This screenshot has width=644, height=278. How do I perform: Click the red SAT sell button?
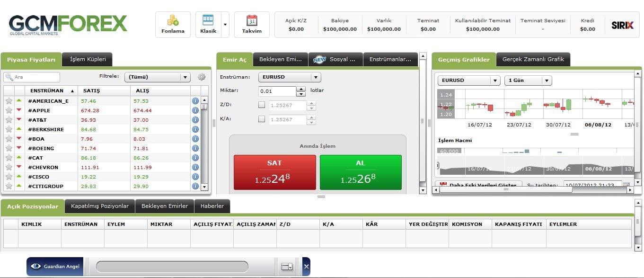(x=274, y=172)
